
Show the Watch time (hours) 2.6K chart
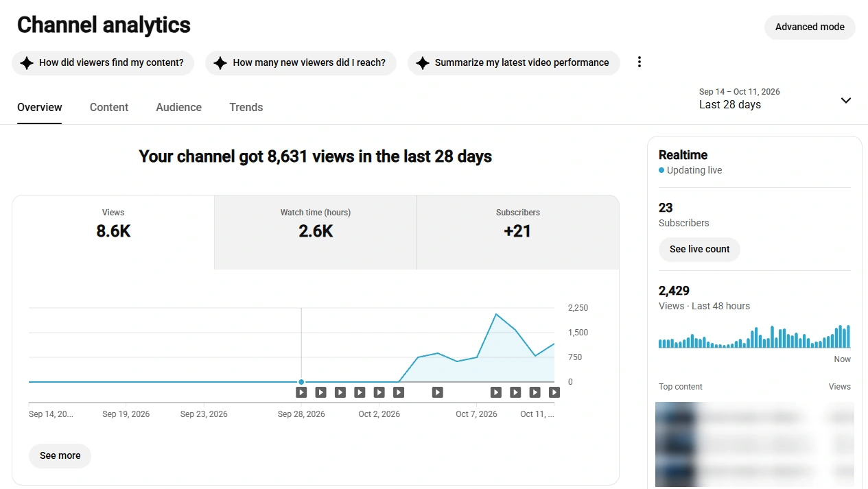point(316,232)
